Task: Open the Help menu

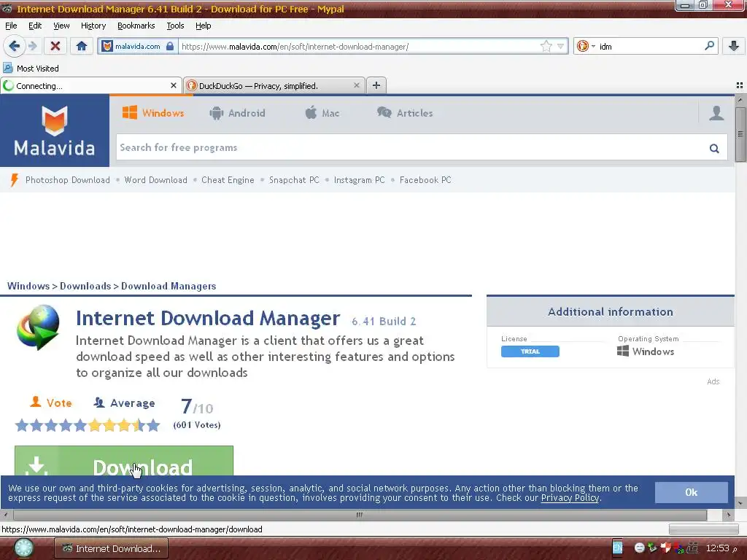Action: [x=203, y=26]
